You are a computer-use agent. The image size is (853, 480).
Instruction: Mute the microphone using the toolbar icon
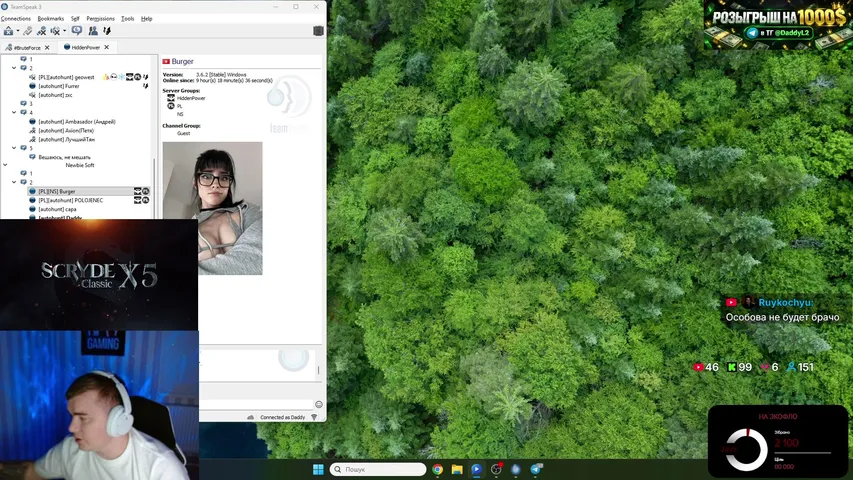coord(41,31)
